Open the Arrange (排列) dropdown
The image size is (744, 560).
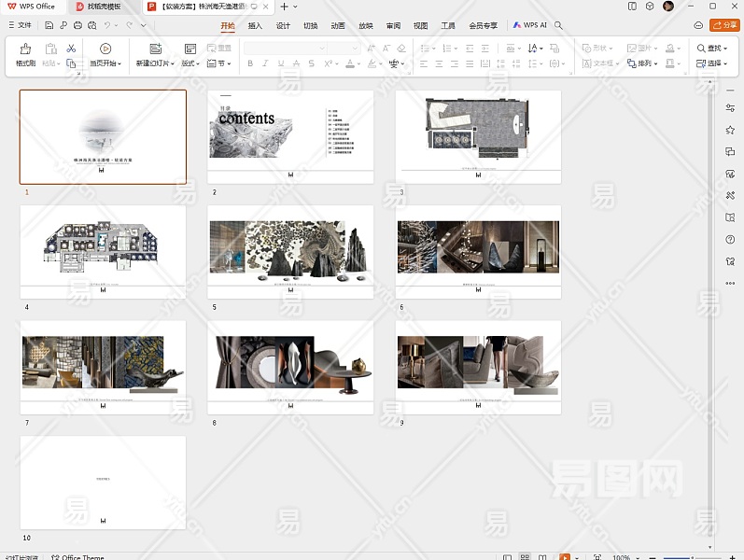click(642, 63)
